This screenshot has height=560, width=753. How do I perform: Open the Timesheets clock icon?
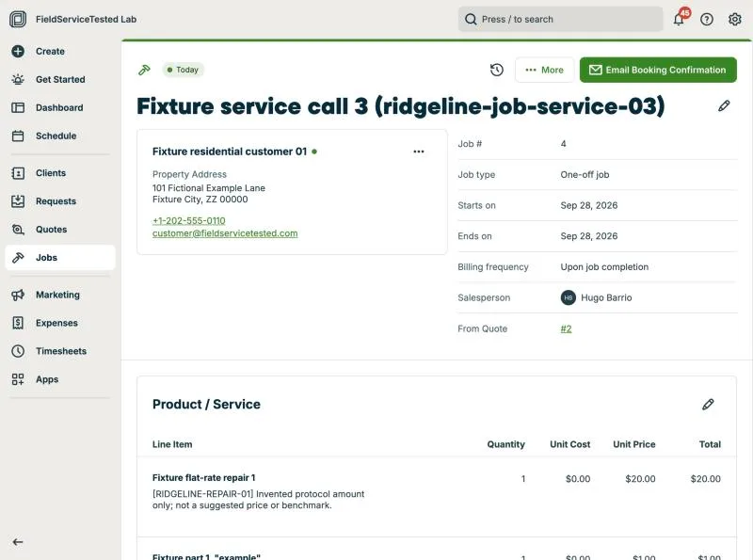coord(18,351)
